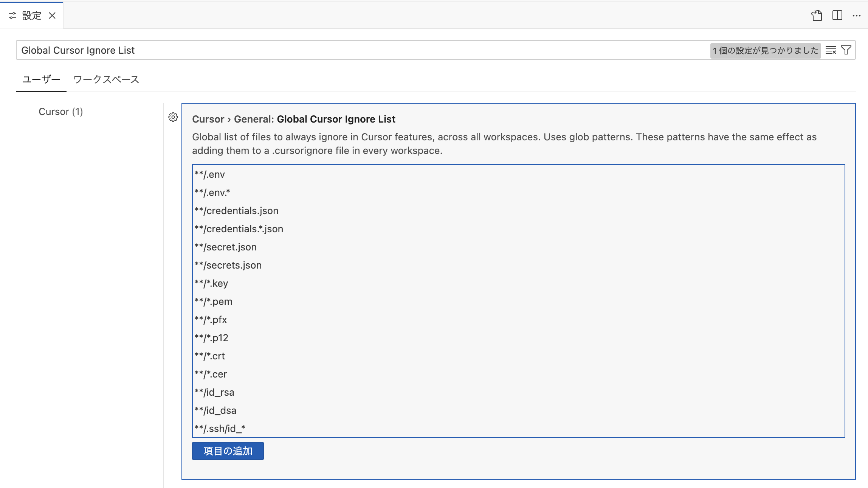The image size is (868, 488).
Task: Select the **/credentials.json list entry
Action: click(237, 211)
